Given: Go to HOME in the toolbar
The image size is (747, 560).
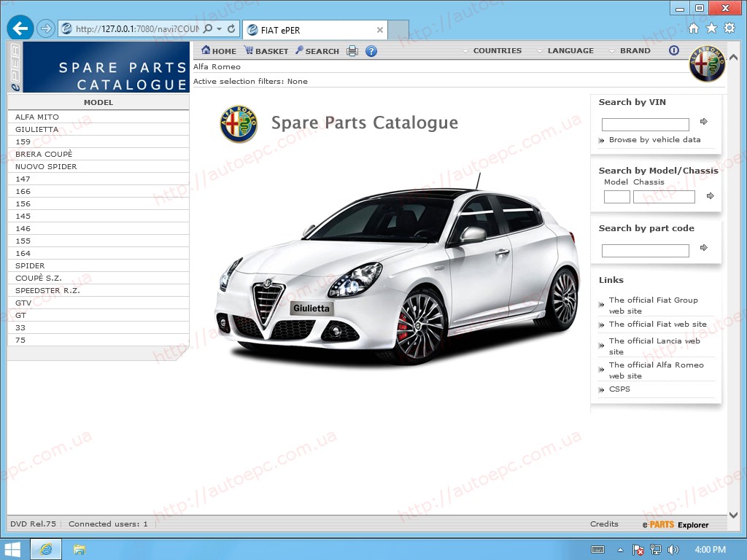Looking at the screenshot, I should [x=219, y=51].
